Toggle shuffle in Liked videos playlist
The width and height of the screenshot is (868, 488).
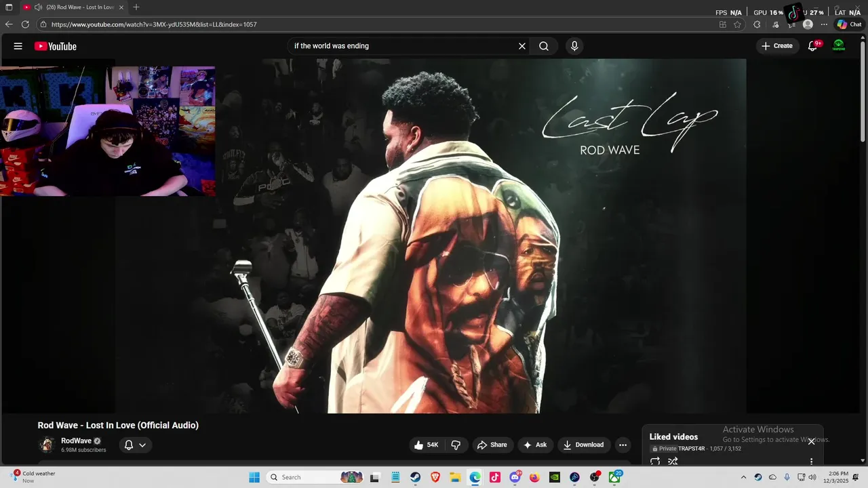click(x=673, y=462)
